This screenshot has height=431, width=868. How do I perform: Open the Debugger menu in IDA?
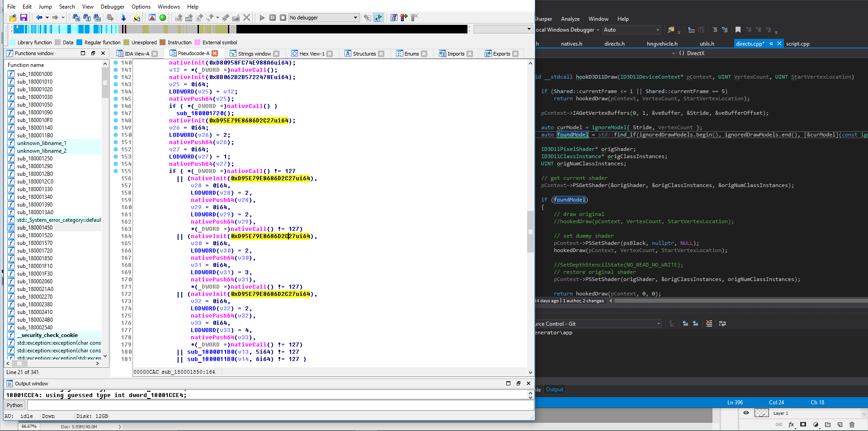pos(112,7)
